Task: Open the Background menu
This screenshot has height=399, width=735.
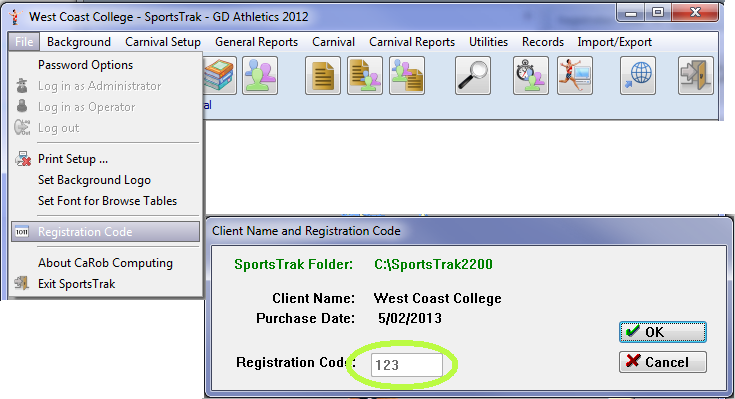Action: 79,42
